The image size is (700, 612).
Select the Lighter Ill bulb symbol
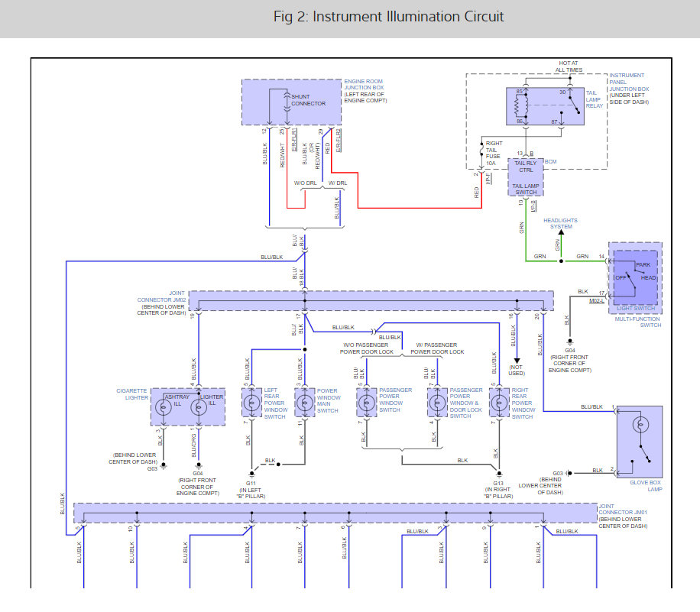click(199, 407)
